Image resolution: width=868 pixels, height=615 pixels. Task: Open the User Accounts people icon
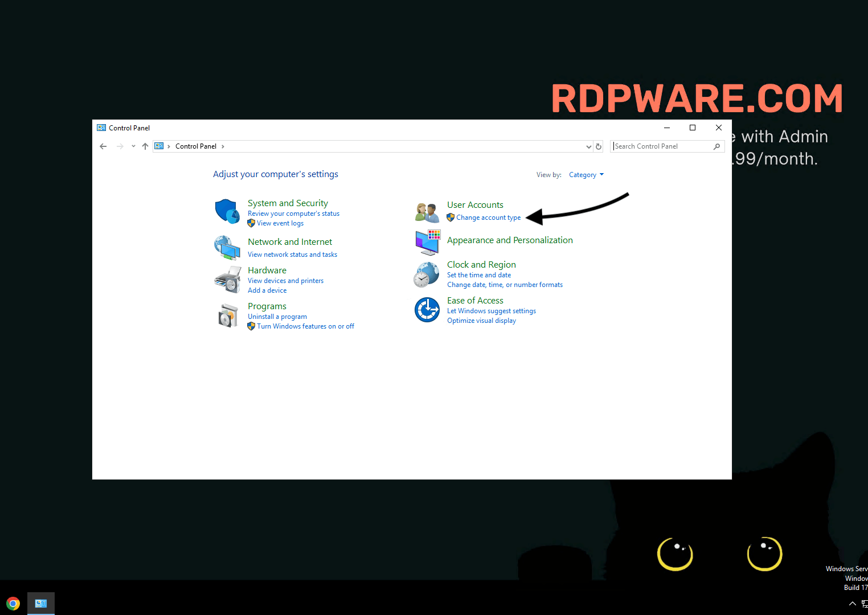pos(427,212)
